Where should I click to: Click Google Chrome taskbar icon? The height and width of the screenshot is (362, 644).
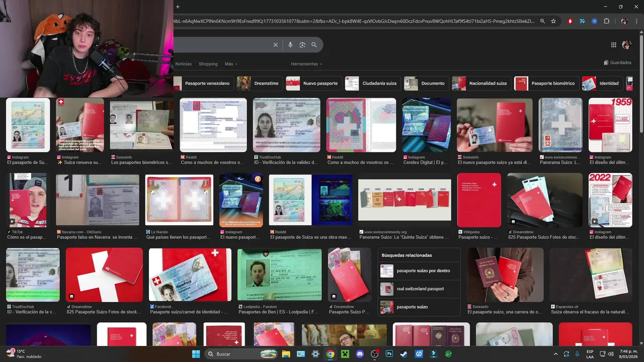tap(330, 354)
